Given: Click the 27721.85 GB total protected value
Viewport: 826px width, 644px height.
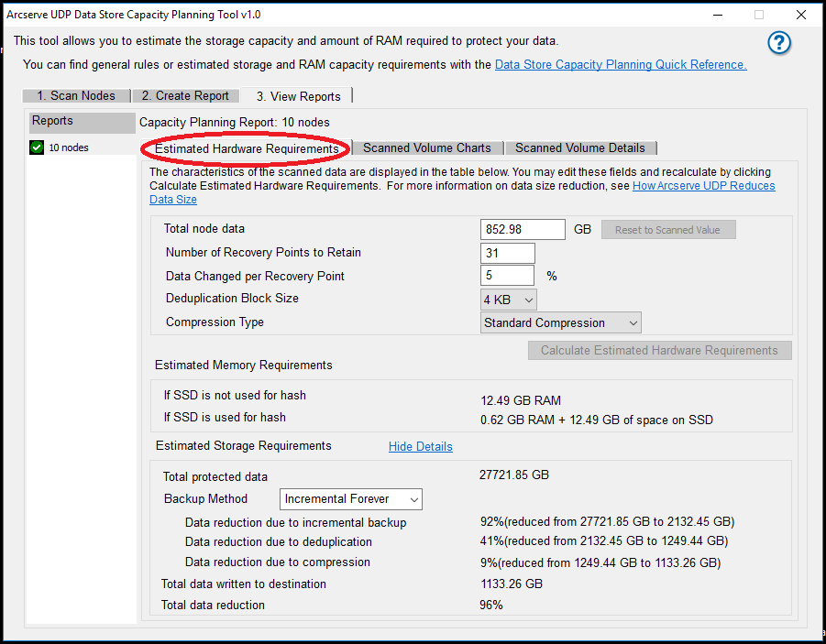Looking at the screenshot, I should 514,475.
